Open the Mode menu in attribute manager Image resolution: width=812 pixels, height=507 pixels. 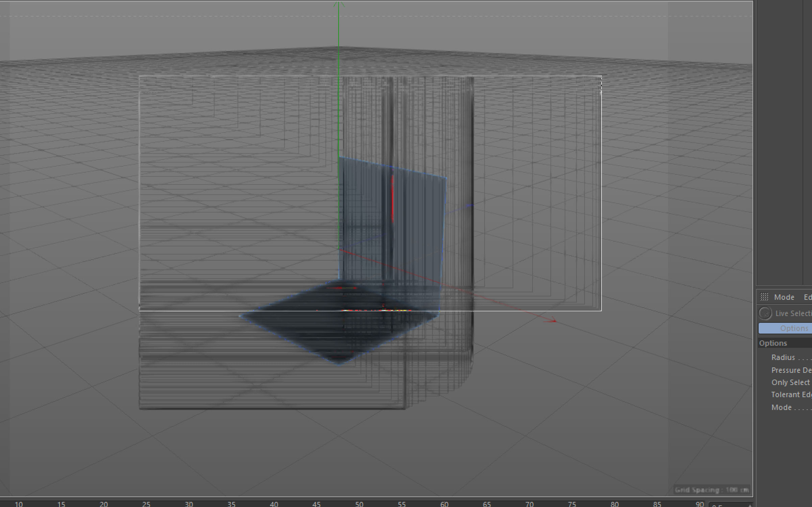click(784, 297)
